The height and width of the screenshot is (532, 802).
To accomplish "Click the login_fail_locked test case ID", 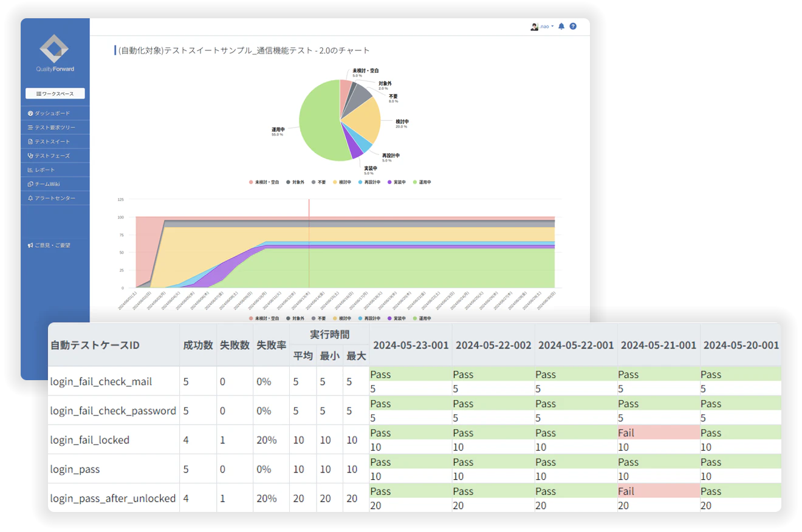I will [x=89, y=440].
